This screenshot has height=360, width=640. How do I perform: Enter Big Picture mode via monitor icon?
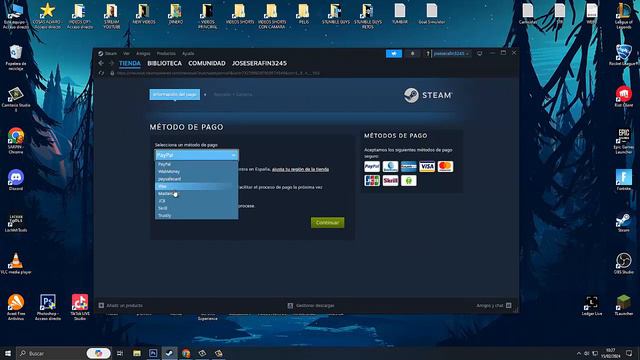(x=480, y=53)
